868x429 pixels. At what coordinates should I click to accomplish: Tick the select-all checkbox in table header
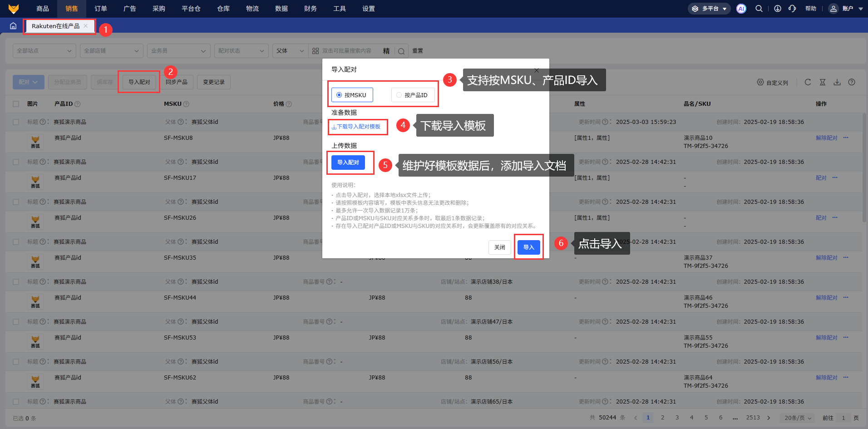click(16, 104)
